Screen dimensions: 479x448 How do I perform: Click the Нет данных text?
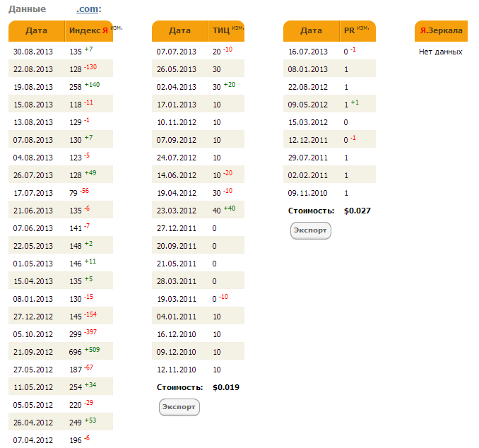tap(440, 52)
